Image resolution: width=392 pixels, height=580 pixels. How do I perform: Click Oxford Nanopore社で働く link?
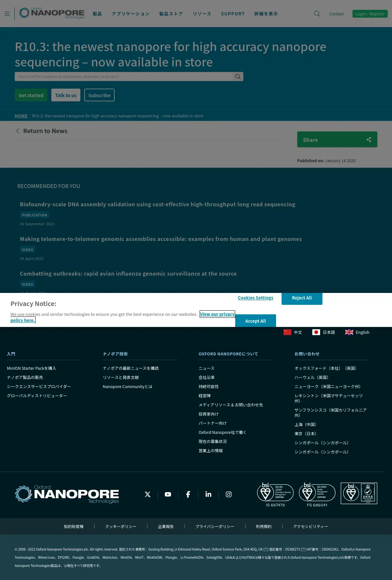(222, 432)
